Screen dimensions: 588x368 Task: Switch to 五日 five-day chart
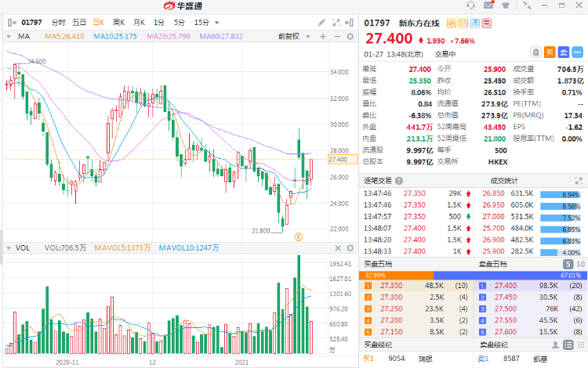(79, 23)
